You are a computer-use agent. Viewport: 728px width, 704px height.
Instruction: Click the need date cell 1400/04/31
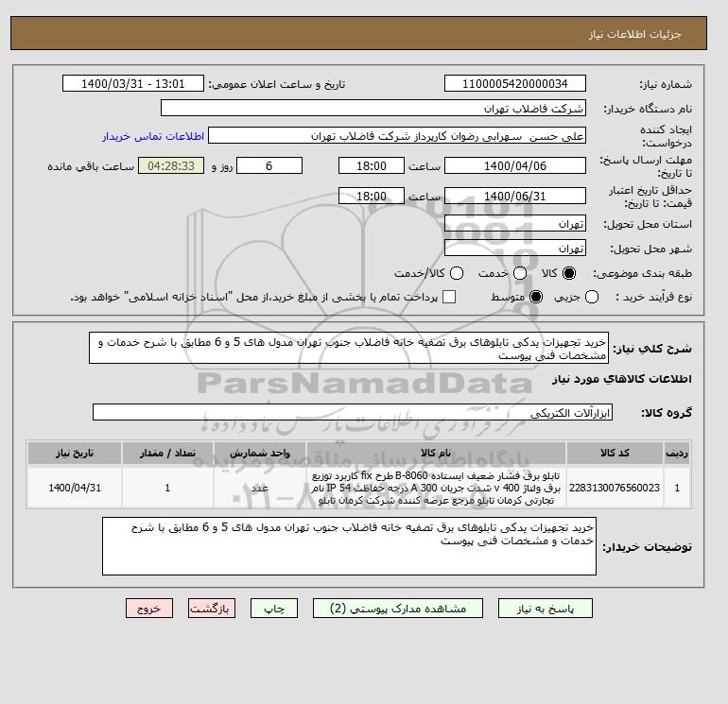click(x=75, y=488)
